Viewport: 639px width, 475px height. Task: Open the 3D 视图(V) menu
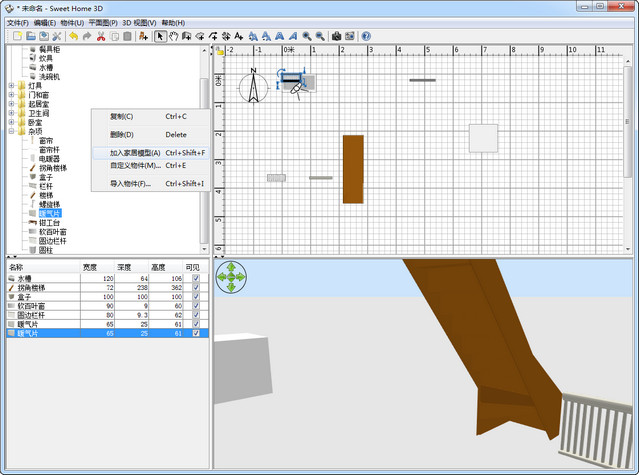click(139, 23)
